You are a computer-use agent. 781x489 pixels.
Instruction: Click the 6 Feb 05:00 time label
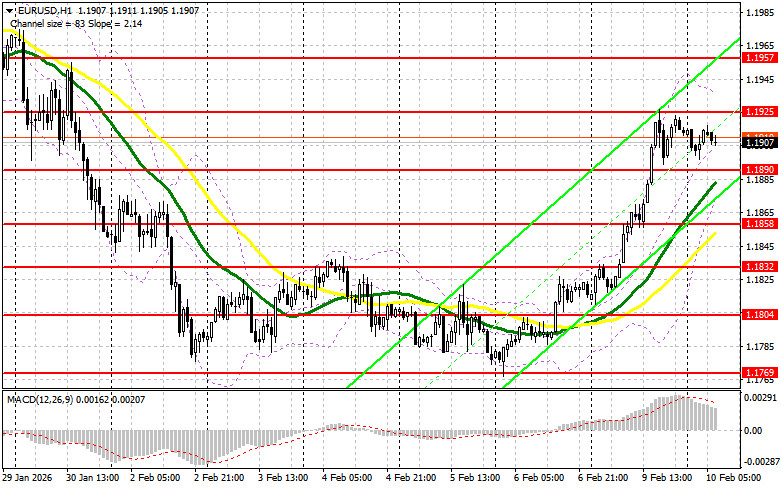539,478
